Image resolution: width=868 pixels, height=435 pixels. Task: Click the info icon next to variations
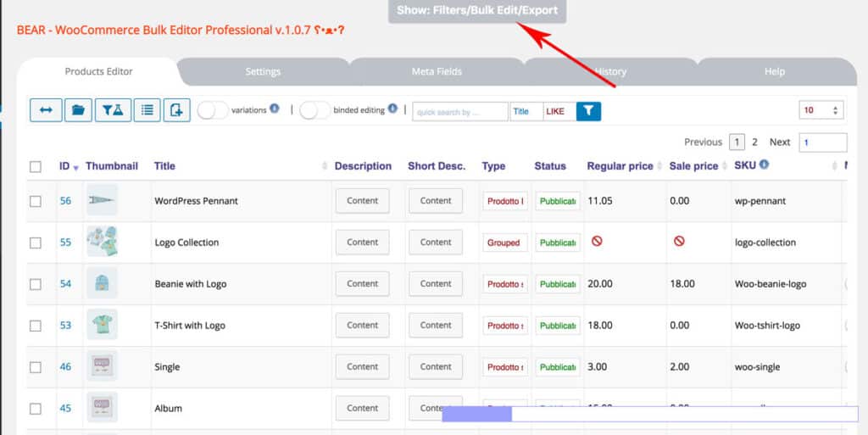(275, 109)
